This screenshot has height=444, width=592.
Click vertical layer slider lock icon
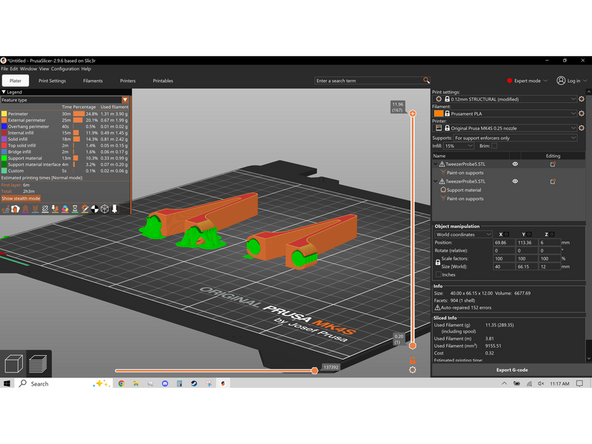[x=413, y=361]
